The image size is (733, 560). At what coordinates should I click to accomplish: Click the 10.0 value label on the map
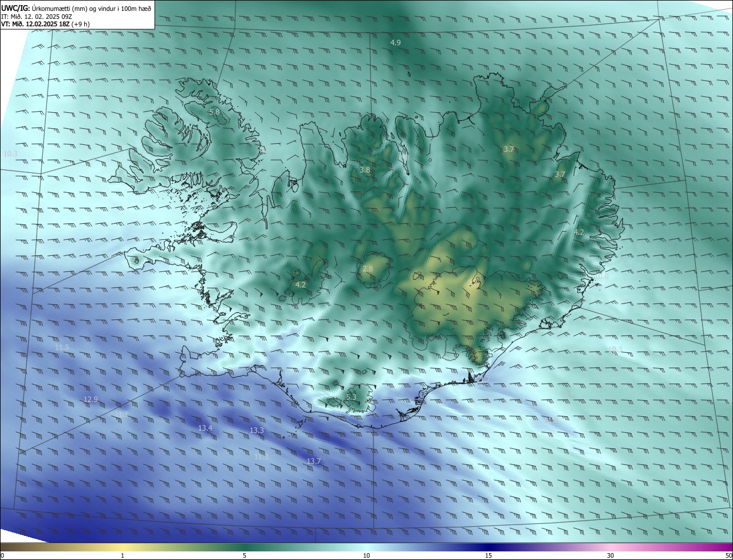(x=601, y=277)
